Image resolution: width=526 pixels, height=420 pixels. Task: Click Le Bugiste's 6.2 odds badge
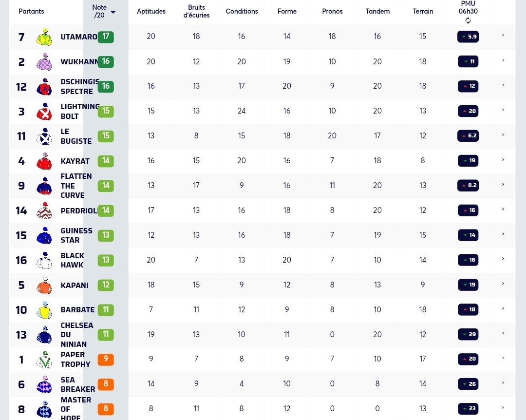point(468,135)
